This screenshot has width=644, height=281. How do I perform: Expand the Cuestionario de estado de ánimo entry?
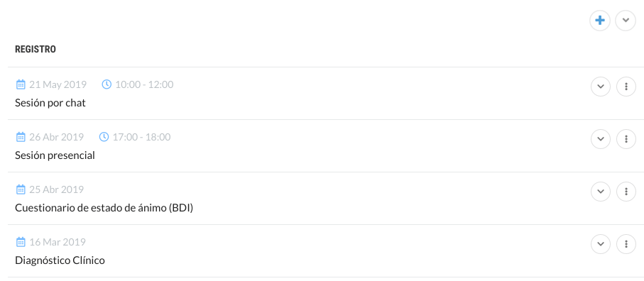tap(601, 192)
